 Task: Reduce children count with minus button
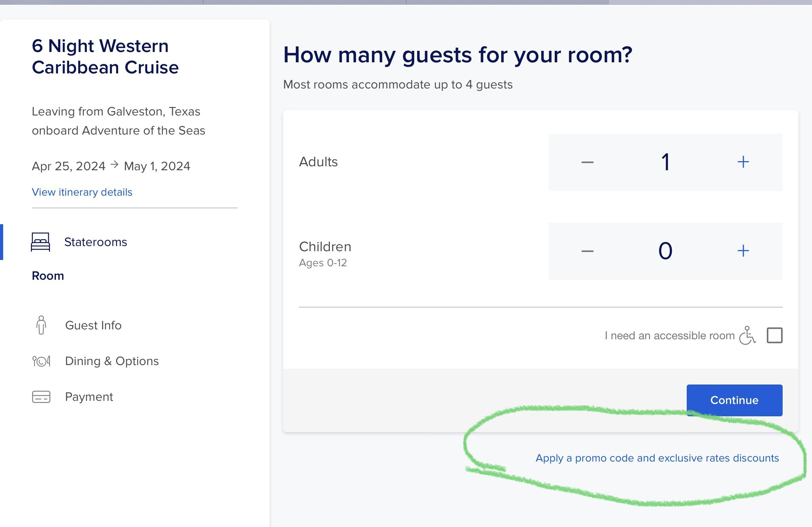point(587,251)
